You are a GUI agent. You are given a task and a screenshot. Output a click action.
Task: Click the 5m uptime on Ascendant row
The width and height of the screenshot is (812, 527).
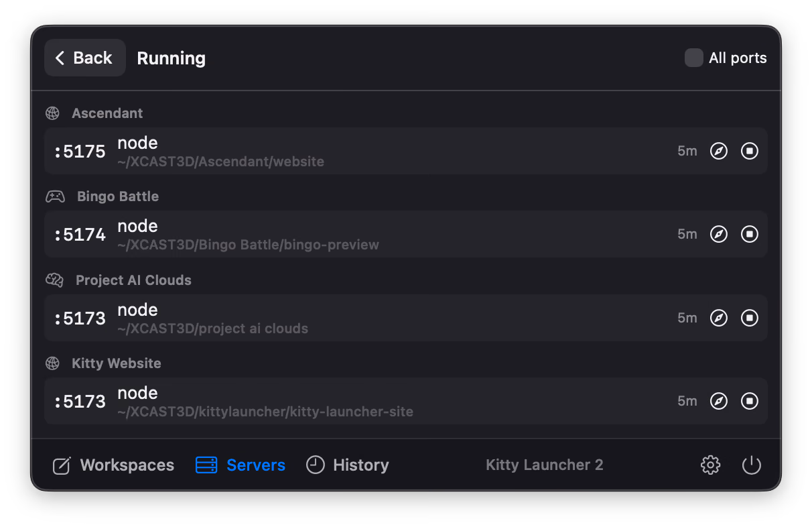point(687,151)
